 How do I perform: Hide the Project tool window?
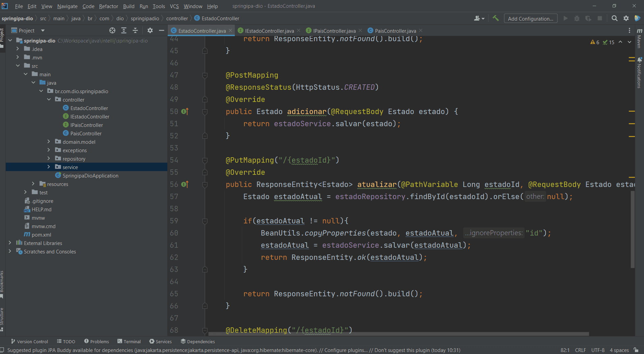click(x=162, y=30)
